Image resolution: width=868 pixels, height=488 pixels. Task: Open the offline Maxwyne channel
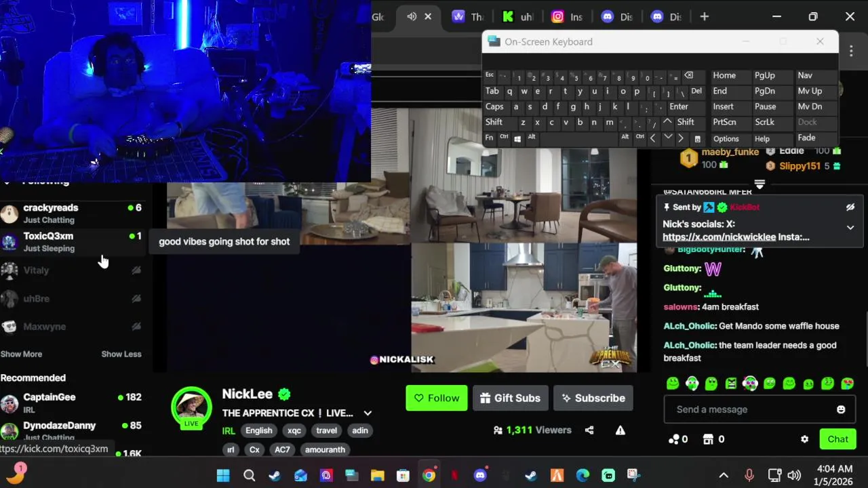[71, 327]
